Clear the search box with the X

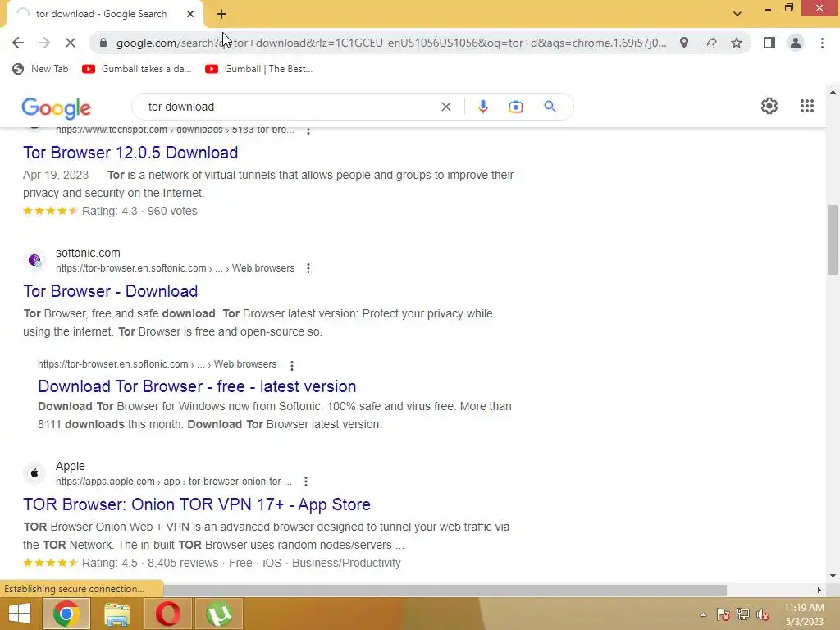[x=445, y=107]
